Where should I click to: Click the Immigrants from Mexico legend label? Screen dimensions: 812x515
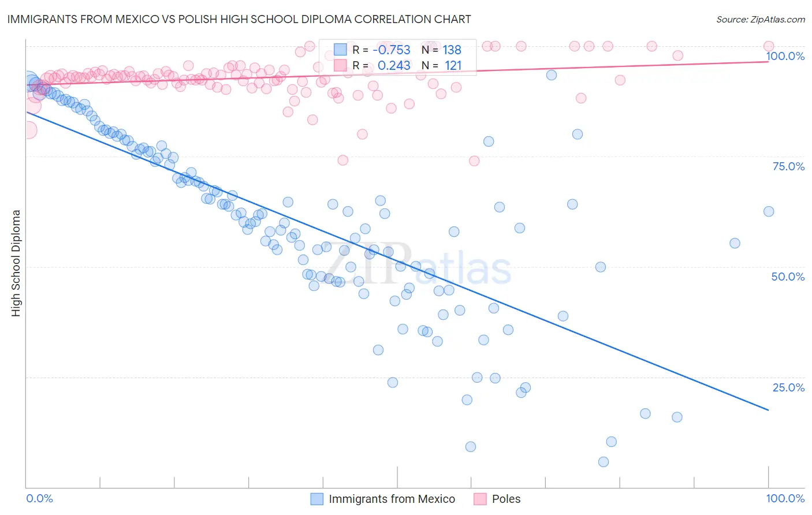[392, 499]
